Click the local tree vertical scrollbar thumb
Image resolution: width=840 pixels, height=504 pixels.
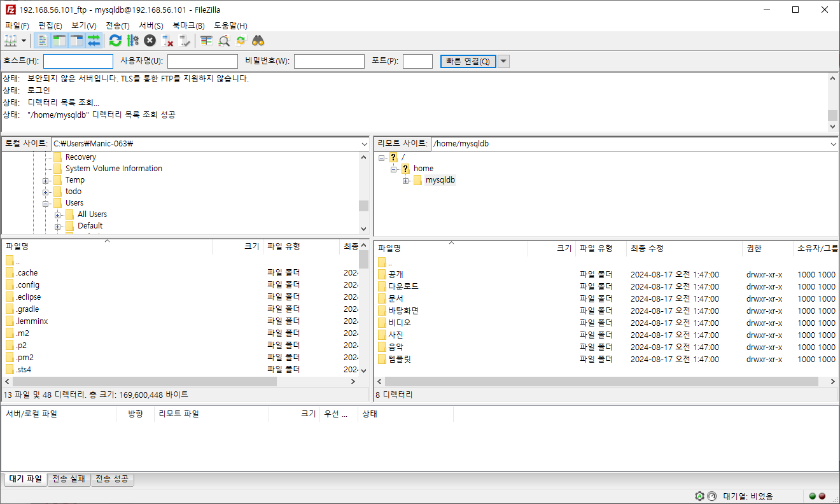click(x=364, y=206)
